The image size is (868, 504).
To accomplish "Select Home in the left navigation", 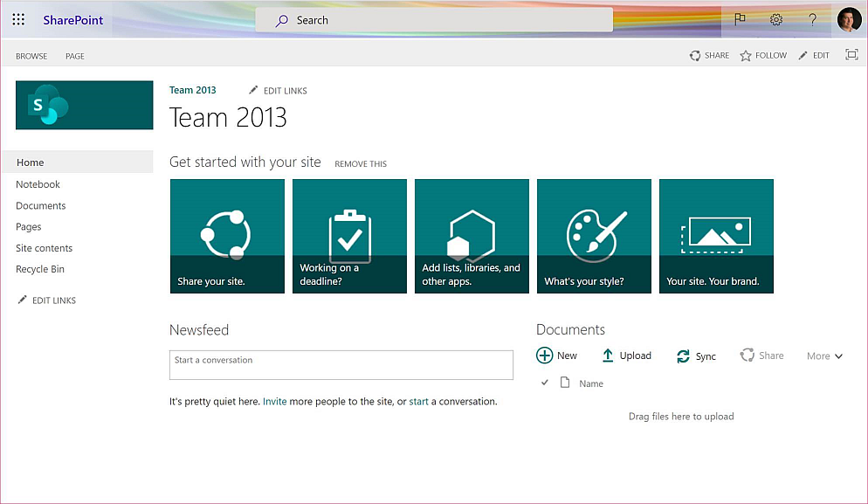I will pos(78,162).
